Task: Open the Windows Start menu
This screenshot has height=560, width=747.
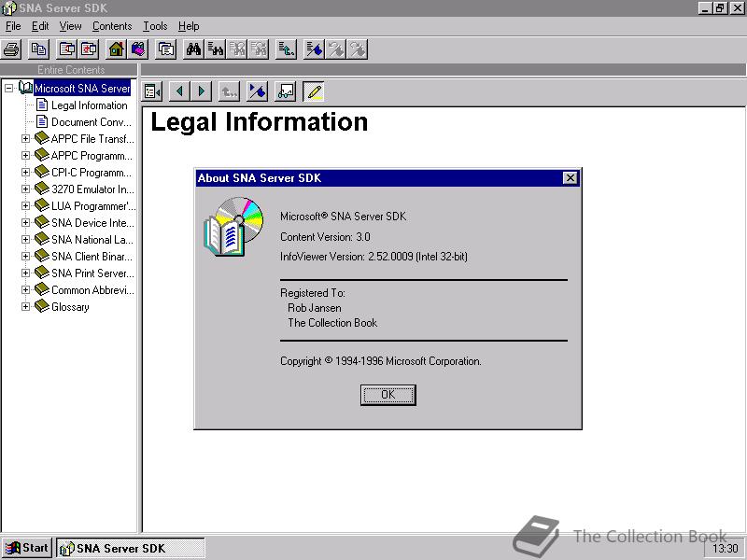Action: coord(27,548)
